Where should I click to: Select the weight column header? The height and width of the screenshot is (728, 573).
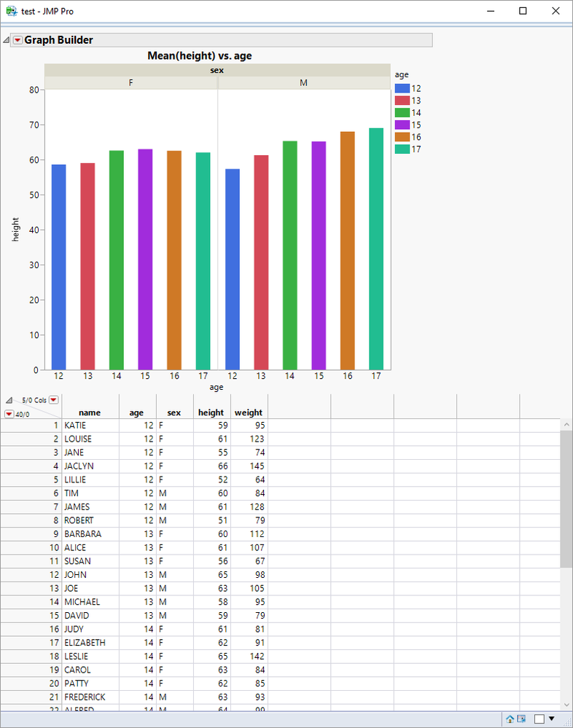[x=249, y=412]
